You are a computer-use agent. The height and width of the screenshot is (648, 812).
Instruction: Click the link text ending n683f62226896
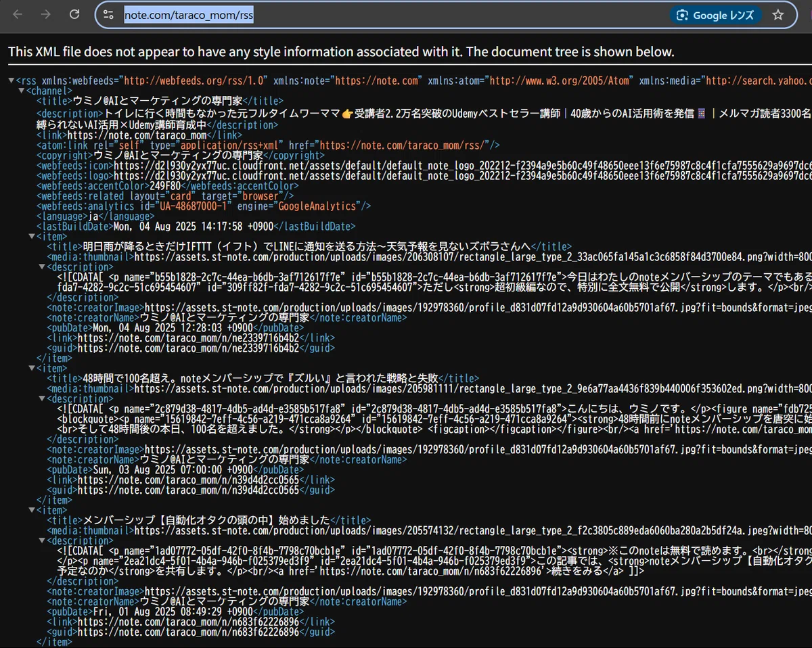point(187,622)
